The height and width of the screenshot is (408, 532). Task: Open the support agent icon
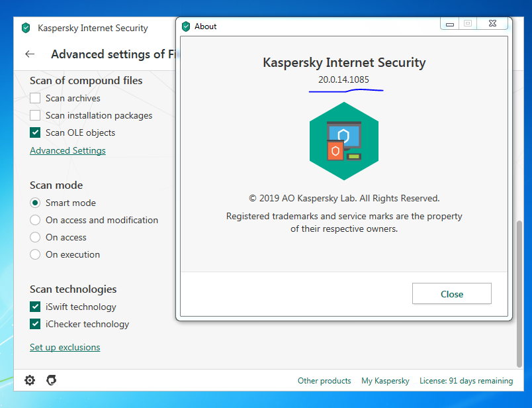coord(51,380)
